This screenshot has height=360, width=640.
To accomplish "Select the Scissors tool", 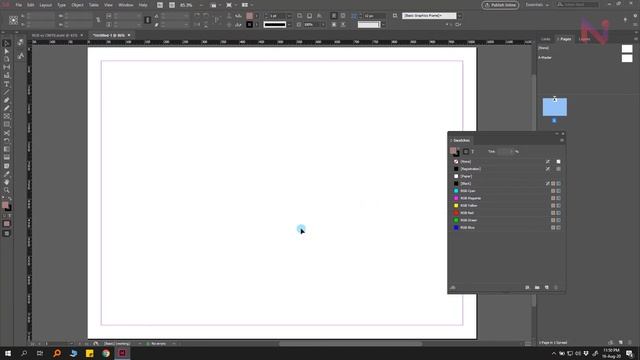I will click(7, 133).
